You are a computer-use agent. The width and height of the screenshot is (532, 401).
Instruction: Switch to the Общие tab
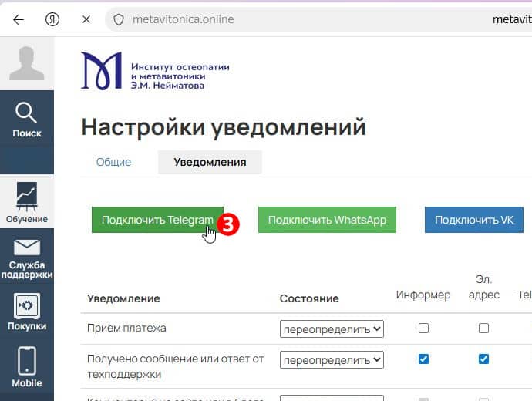tap(113, 162)
